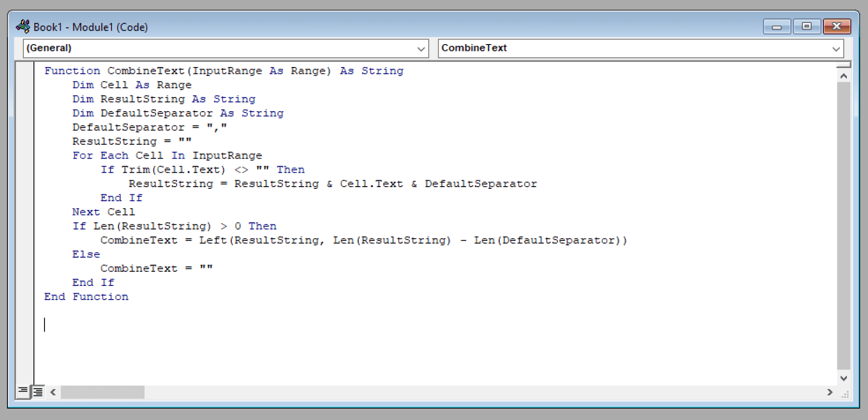Click the VBA form icon in the title bar
Viewport: 868px width, 420px height.
[x=24, y=26]
